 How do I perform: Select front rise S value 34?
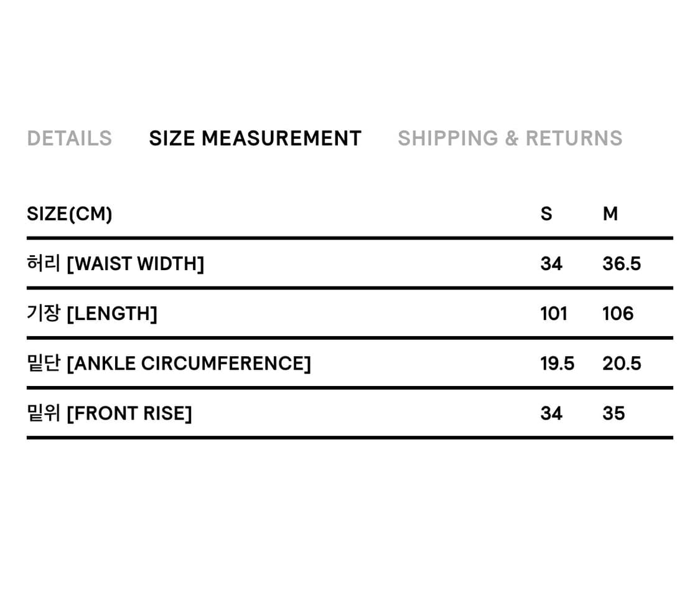click(551, 413)
